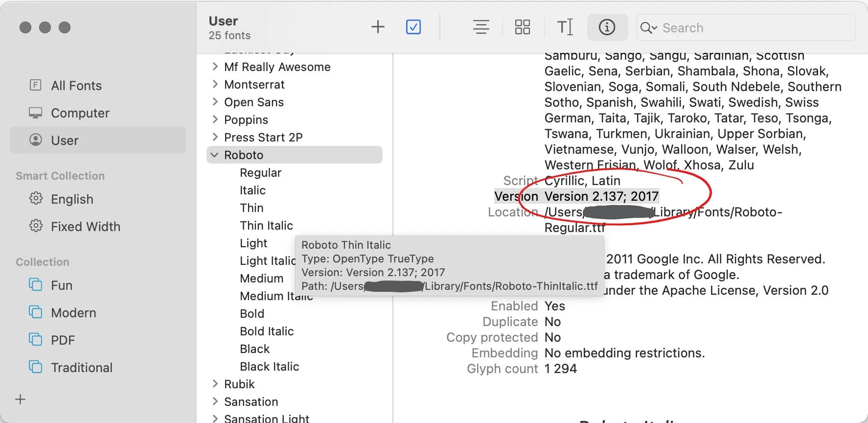Click the All Fonts sidebar icon
The height and width of the screenshot is (423, 868).
coord(36,85)
